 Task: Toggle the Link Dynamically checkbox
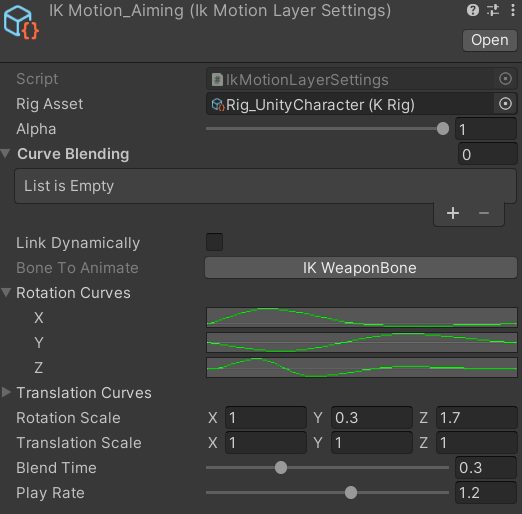click(x=214, y=242)
